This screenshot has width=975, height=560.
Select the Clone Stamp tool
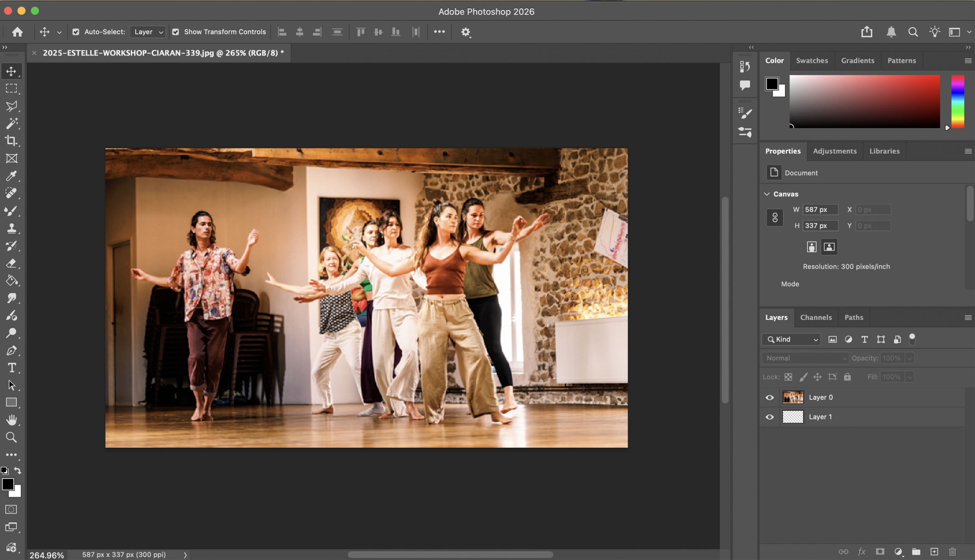point(11,229)
